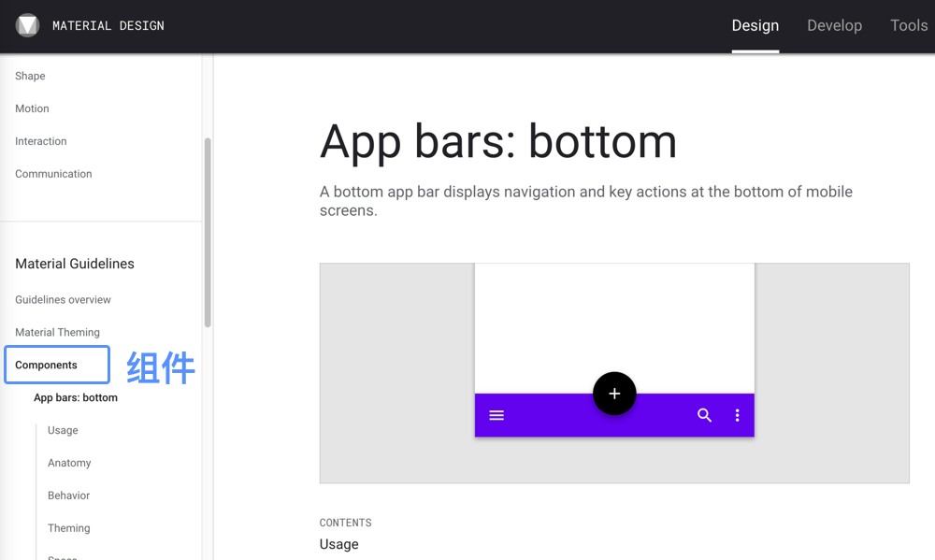Jump to Behavior section in sidebar
This screenshot has width=935, height=560.
(68, 495)
